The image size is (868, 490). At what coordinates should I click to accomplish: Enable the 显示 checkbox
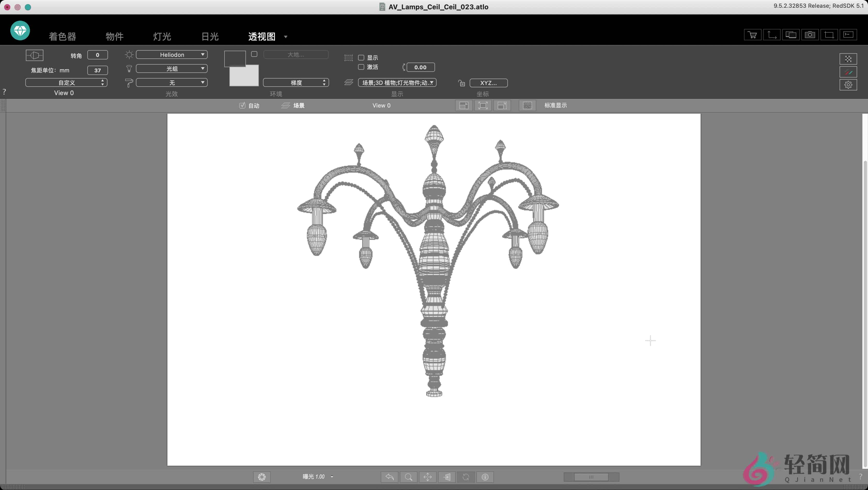[361, 58]
